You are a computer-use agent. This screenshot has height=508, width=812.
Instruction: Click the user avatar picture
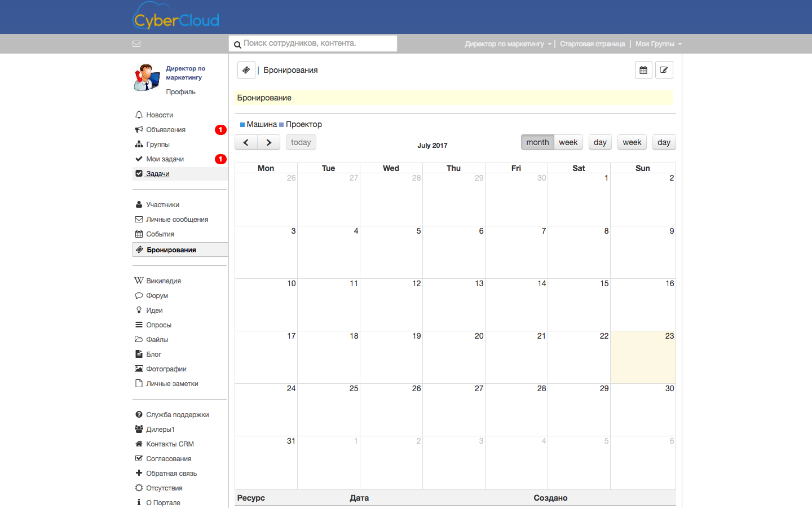147,77
